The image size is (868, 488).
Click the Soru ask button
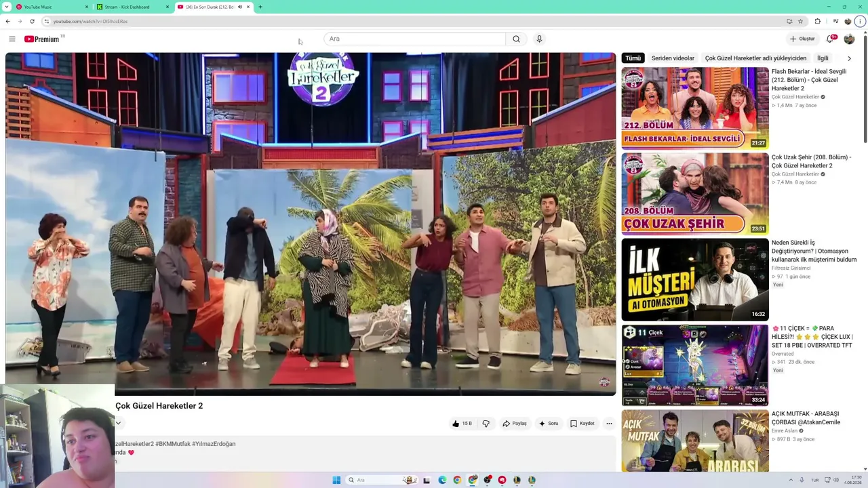pyautogui.click(x=548, y=424)
